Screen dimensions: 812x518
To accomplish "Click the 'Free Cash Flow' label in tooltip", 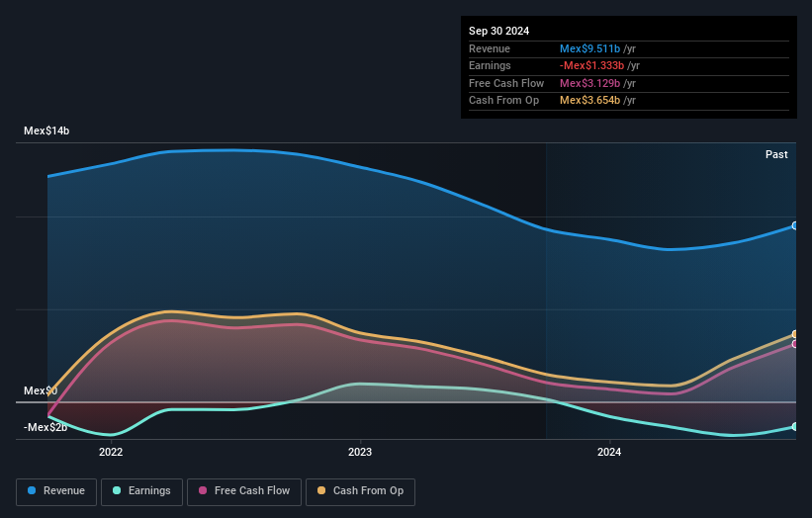I will [506, 83].
